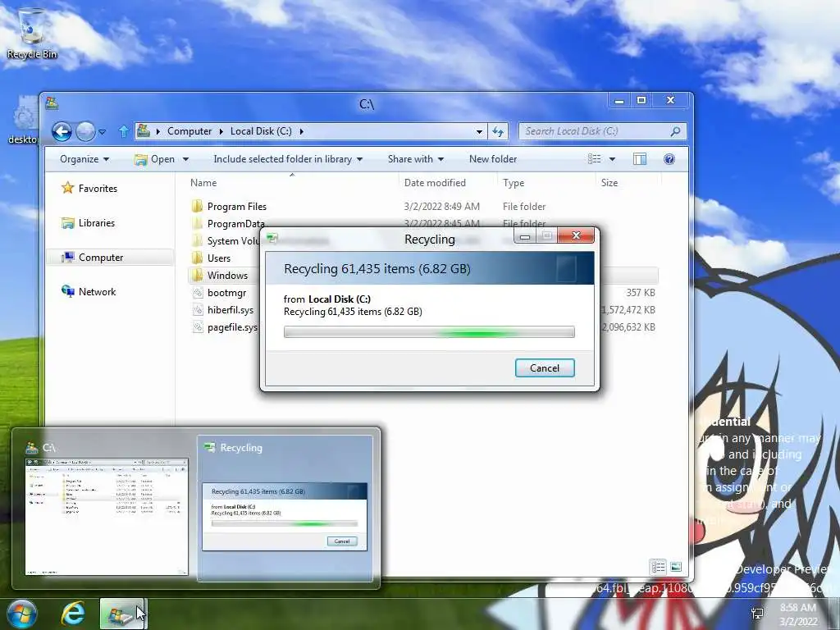840x630 pixels.
Task: Go up one folder level arrow
Action: pyautogui.click(x=124, y=131)
